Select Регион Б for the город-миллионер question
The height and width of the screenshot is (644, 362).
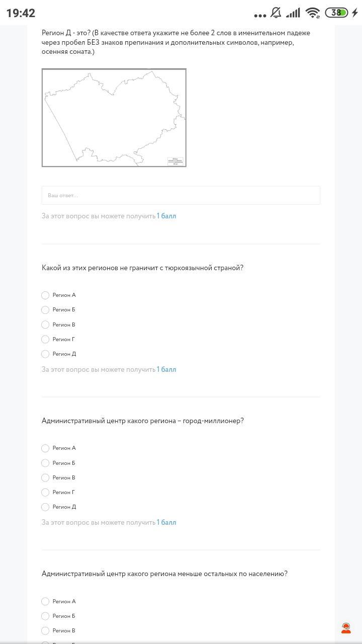[x=45, y=463]
